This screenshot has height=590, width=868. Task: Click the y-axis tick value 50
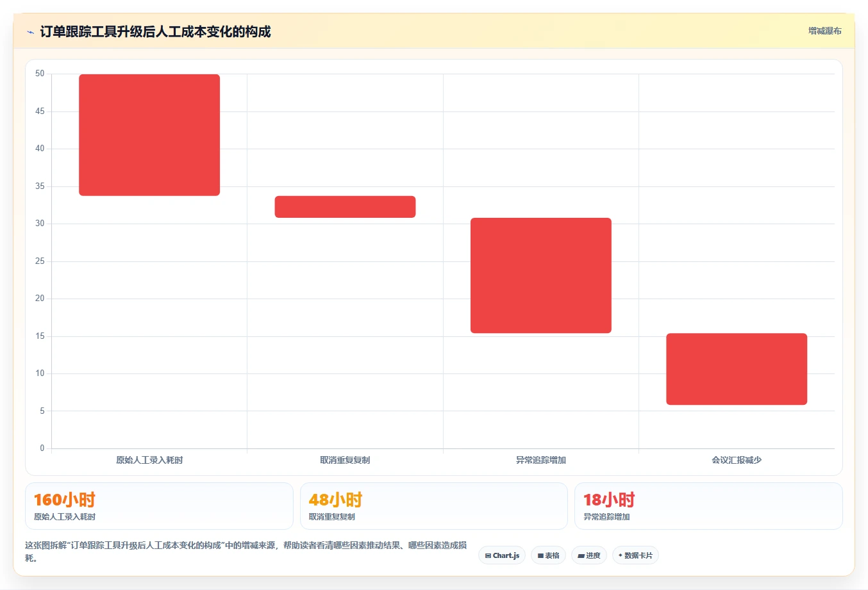coord(40,74)
